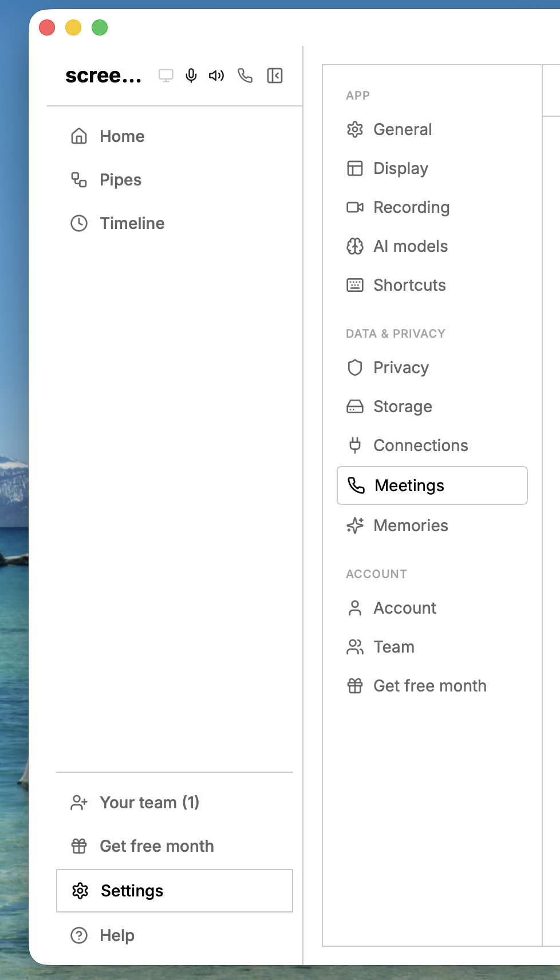This screenshot has height=980, width=560.
Task: Go to Home in the sidebar
Action: point(122,136)
